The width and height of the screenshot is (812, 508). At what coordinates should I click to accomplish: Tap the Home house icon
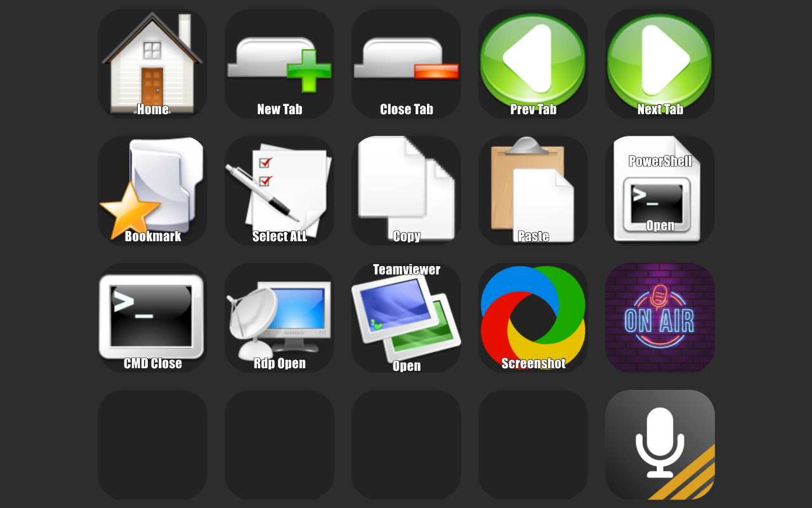[152, 63]
